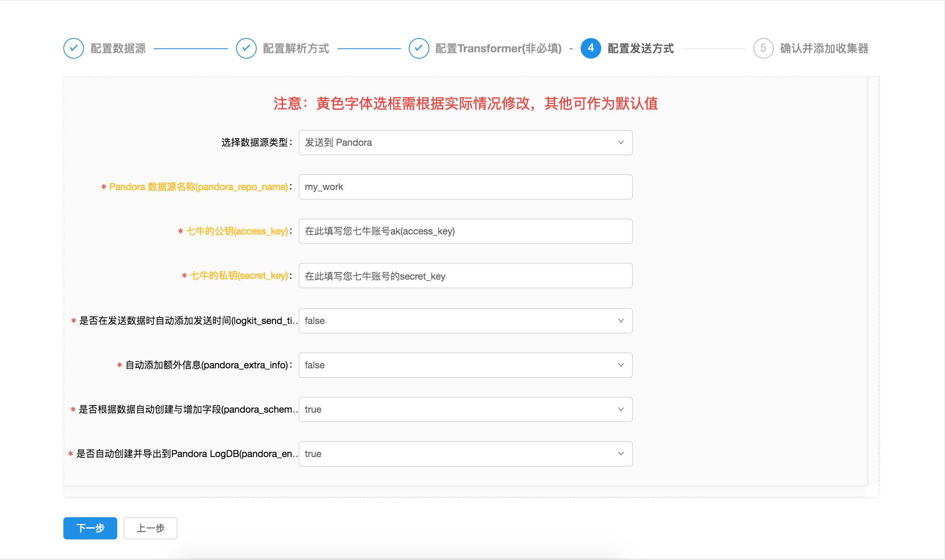Viewport: 945px width, 560px height.
Task: Click the checkmark icon for 配置解析方式 step
Action: (246, 48)
